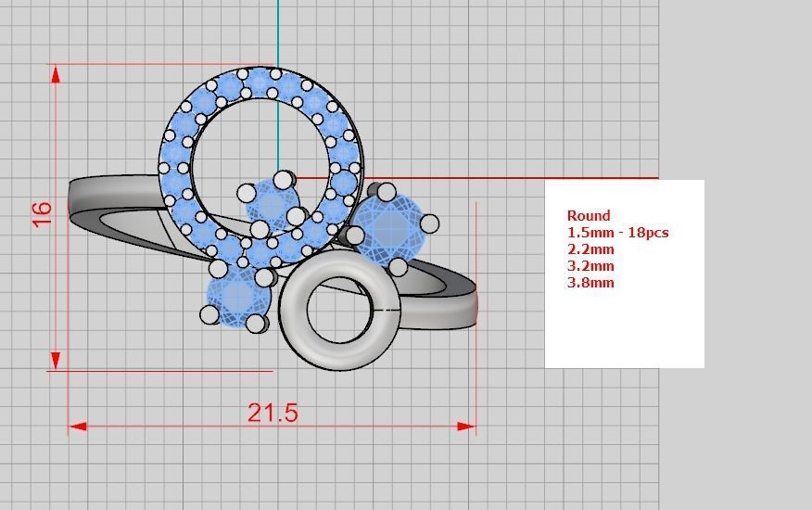Click the 16 height dimension label

click(42, 214)
